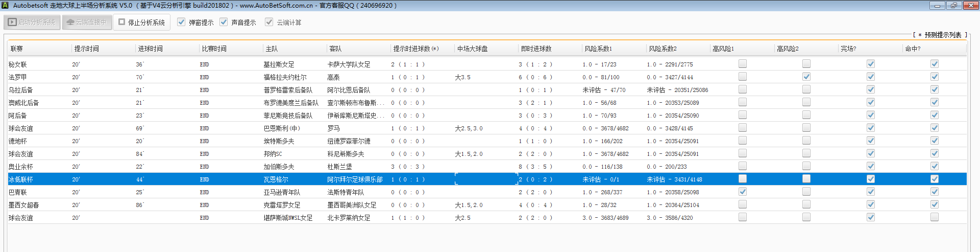980x252 pixels.
Task: Restore down the window using title bar button
Action: (953, 6)
